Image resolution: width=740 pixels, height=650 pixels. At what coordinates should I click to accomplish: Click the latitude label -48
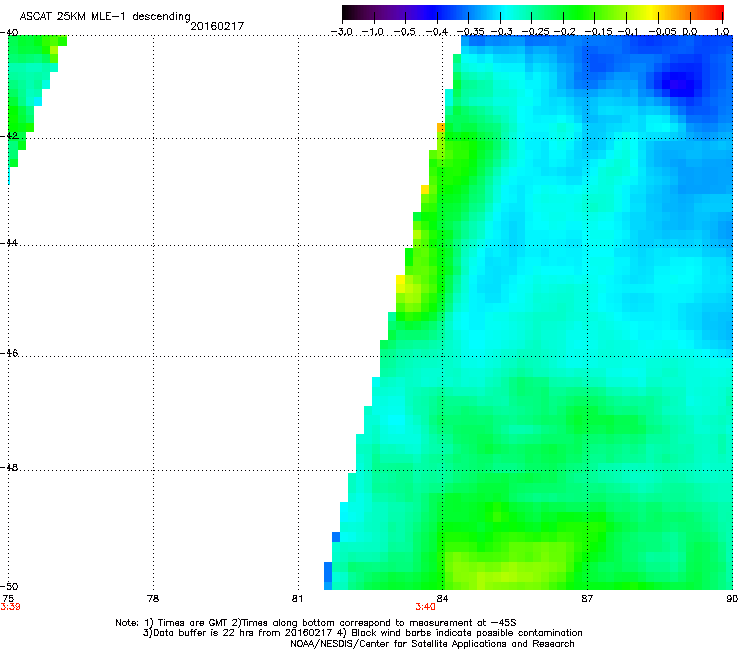pyautogui.click(x=9, y=467)
